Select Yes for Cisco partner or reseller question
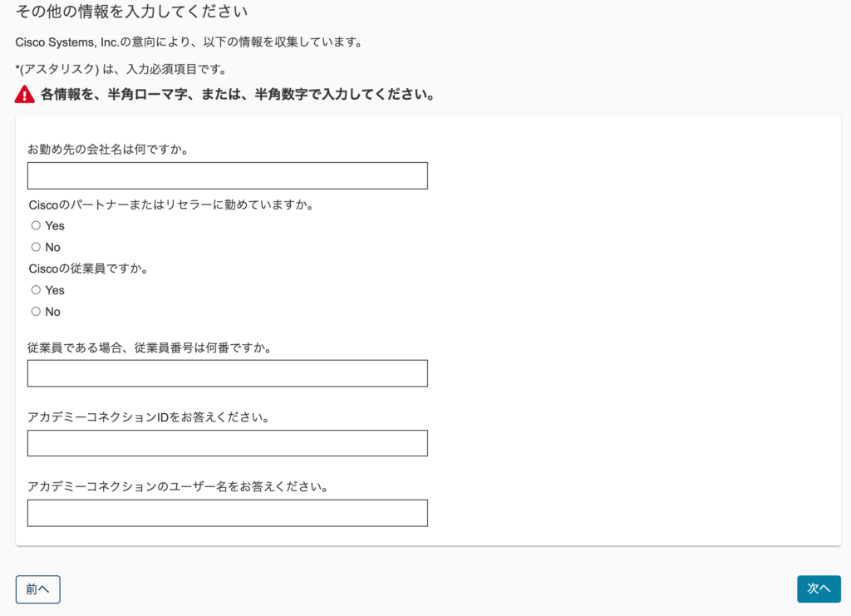The image size is (851, 616). point(36,225)
